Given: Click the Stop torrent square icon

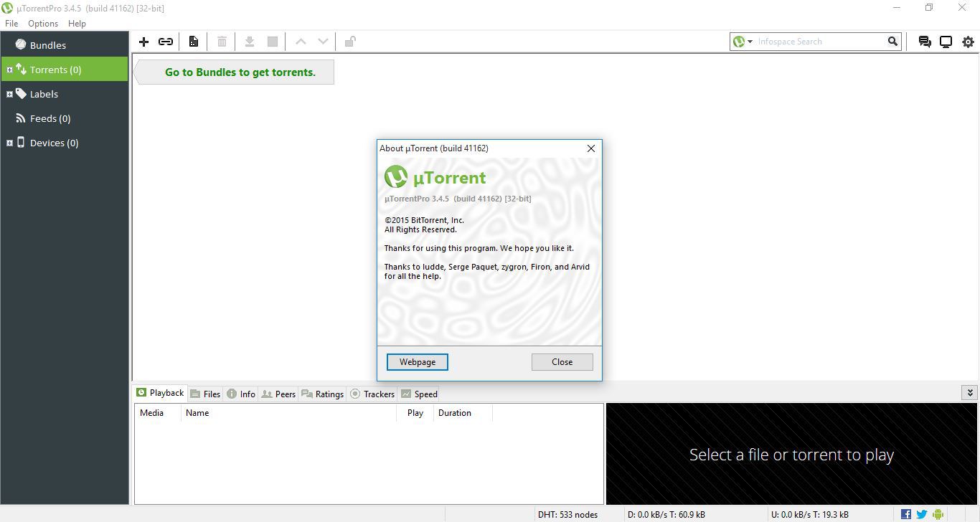Looking at the screenshot, I should (x=273, y=42).
